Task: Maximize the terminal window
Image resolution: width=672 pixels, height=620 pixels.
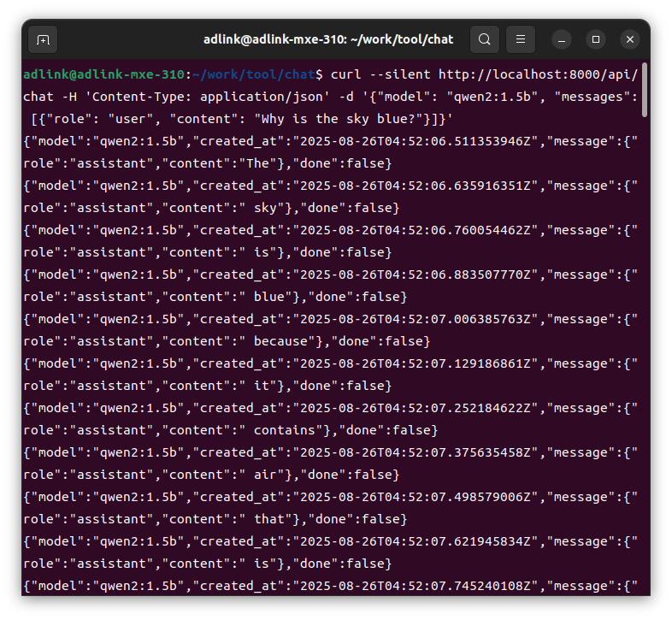Action: point(596,39)
